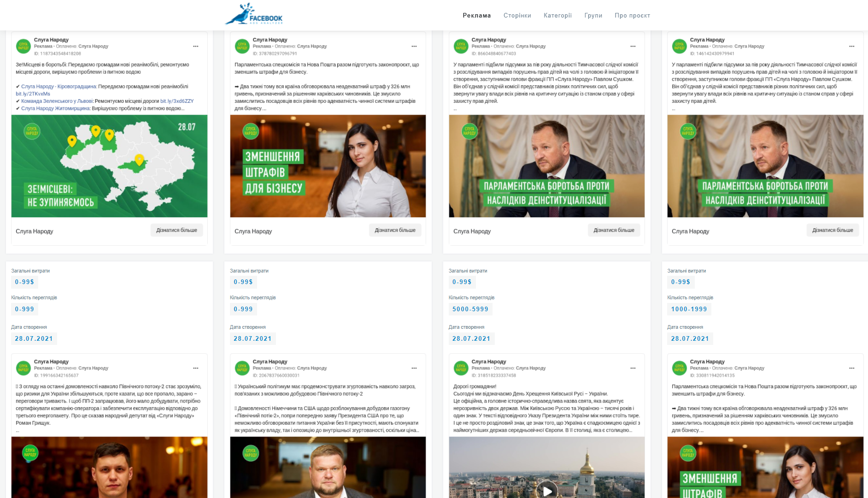868x498 pixels.
Task: Click the play button on the Kyiv video
Action: tap(547, 491)
